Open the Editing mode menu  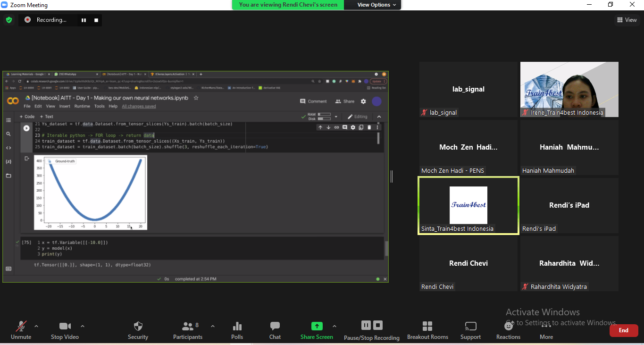[x=357, y=117]
